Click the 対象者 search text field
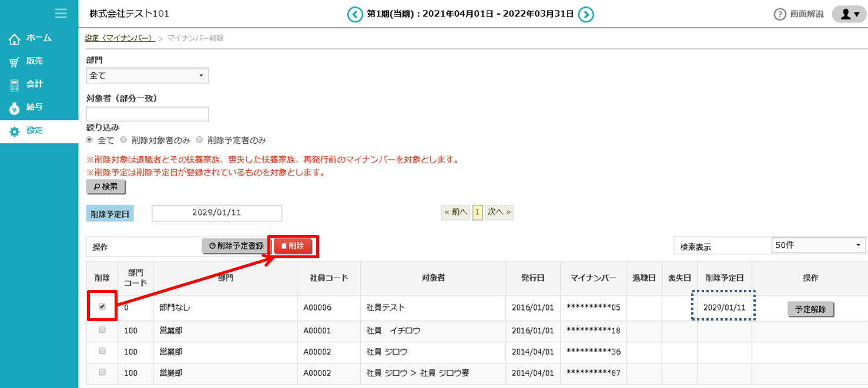 [x=148, y=114]
